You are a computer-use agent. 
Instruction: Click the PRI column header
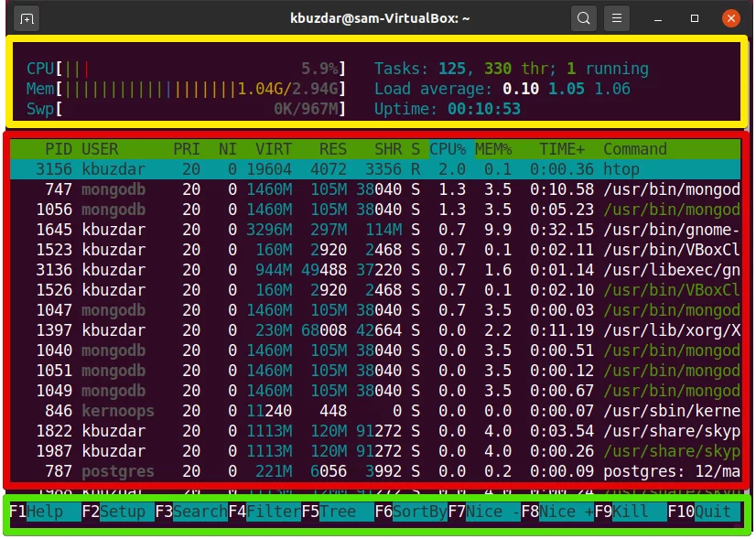[x=187, y=149]
